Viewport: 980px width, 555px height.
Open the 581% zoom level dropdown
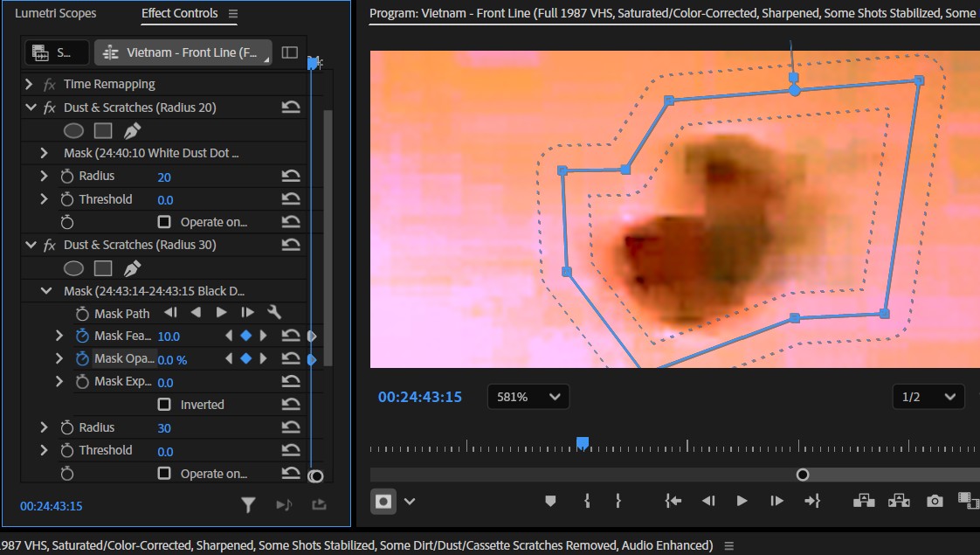tap(528, 397)
